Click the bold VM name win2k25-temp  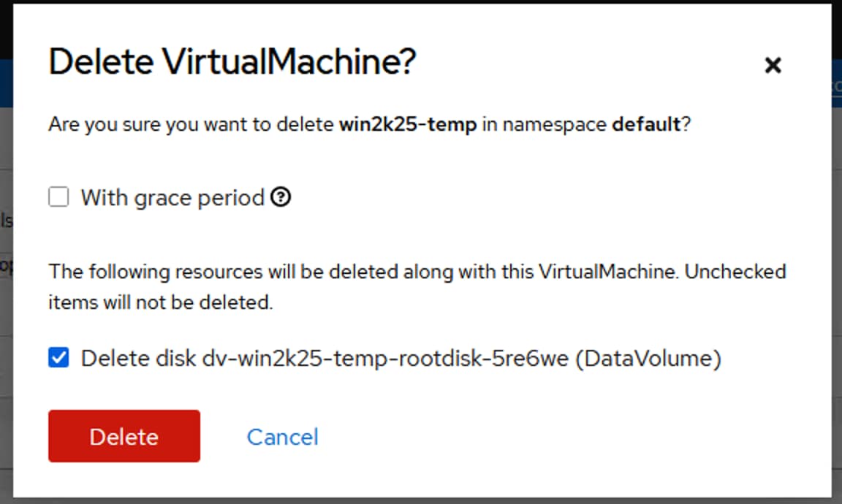[408, 124]
